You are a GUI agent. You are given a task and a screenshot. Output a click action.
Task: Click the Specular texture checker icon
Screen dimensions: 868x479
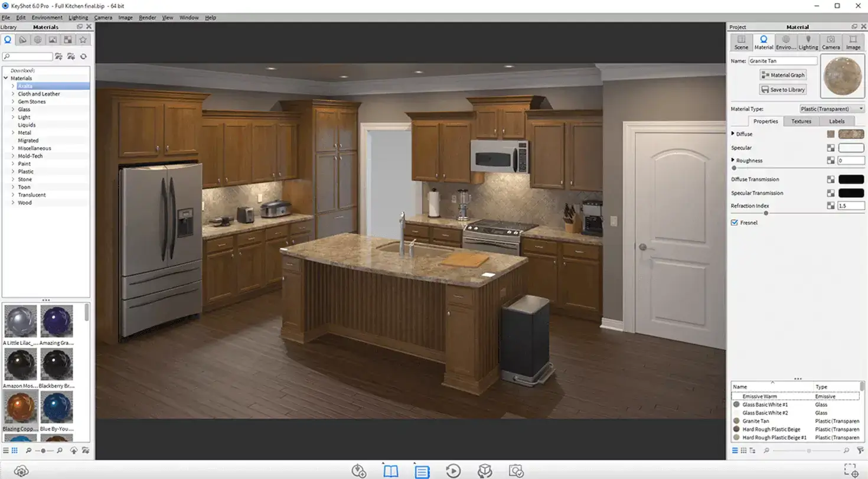(831, 148)
